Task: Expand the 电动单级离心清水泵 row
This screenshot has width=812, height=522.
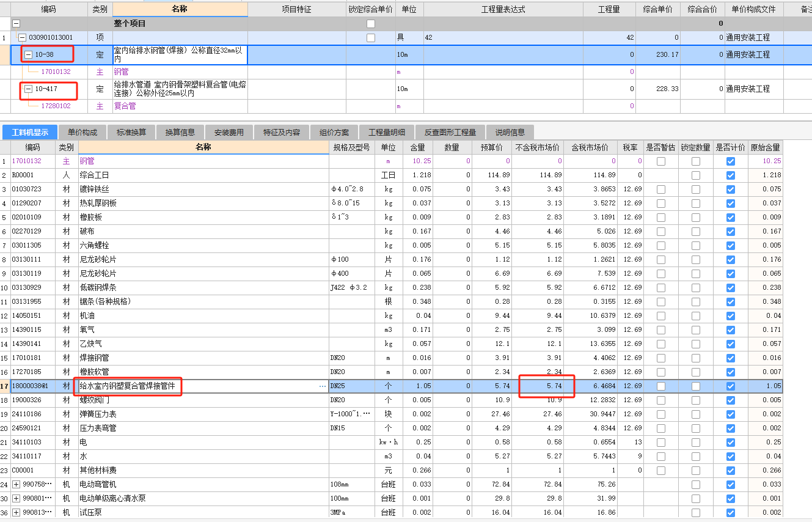Action: click(16, 499)
